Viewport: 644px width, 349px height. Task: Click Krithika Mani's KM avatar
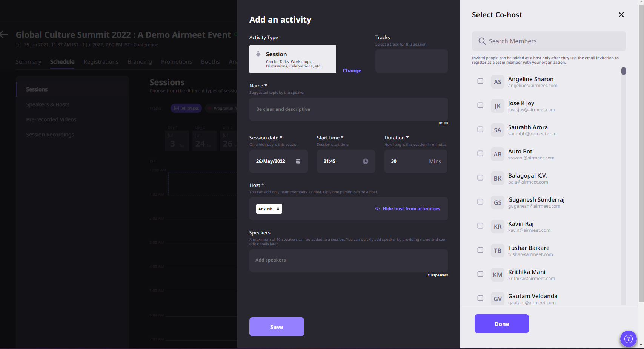pyautogui.click(x=498, y=275)
